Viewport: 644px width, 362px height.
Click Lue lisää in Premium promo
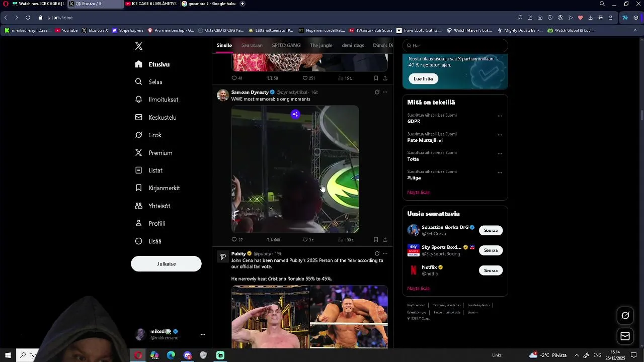[x=423, y=78]
